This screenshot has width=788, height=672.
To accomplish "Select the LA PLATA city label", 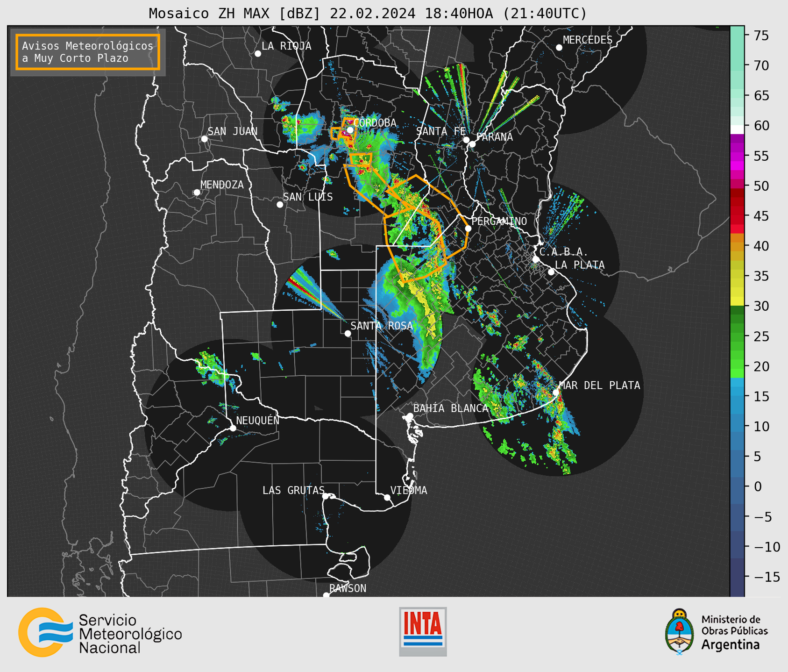I will [x=580, y=265].
